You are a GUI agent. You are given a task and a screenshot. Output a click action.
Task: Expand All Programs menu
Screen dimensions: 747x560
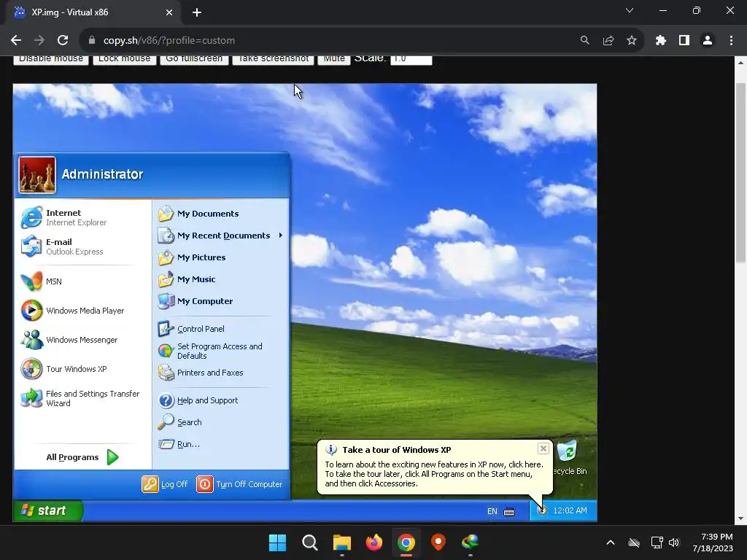82,457
